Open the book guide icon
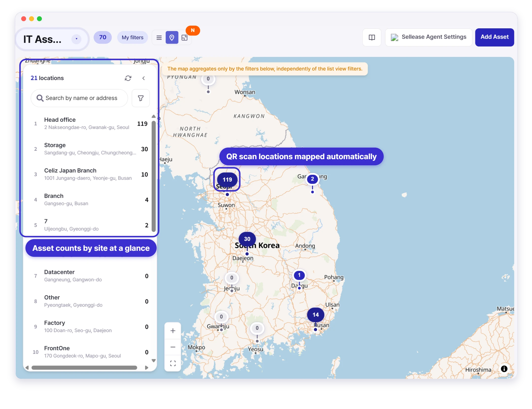Viewport: 532px width, 409px height. click(x=372, y=37)
